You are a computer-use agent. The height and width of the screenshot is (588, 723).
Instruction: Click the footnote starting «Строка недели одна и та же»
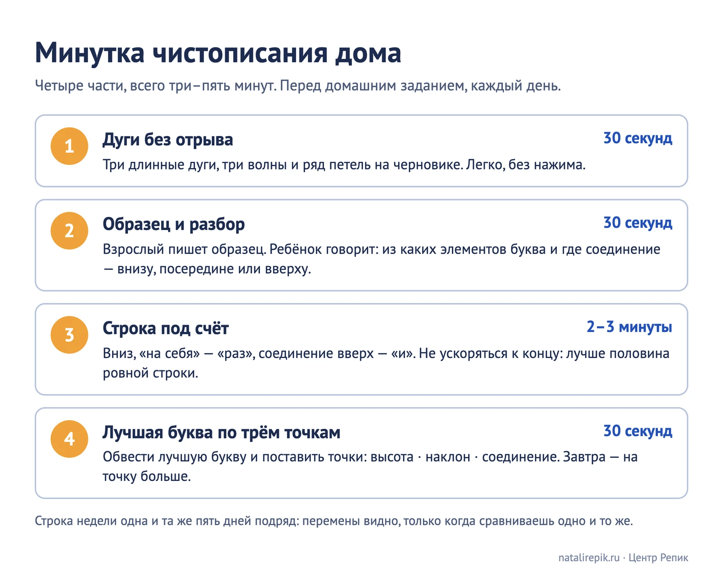click(x=334, y=521)
